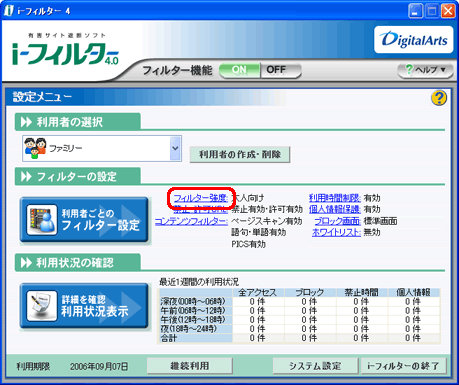
Task: Open the ヘルプ dropdown menu
Action: tap(425, 70)
